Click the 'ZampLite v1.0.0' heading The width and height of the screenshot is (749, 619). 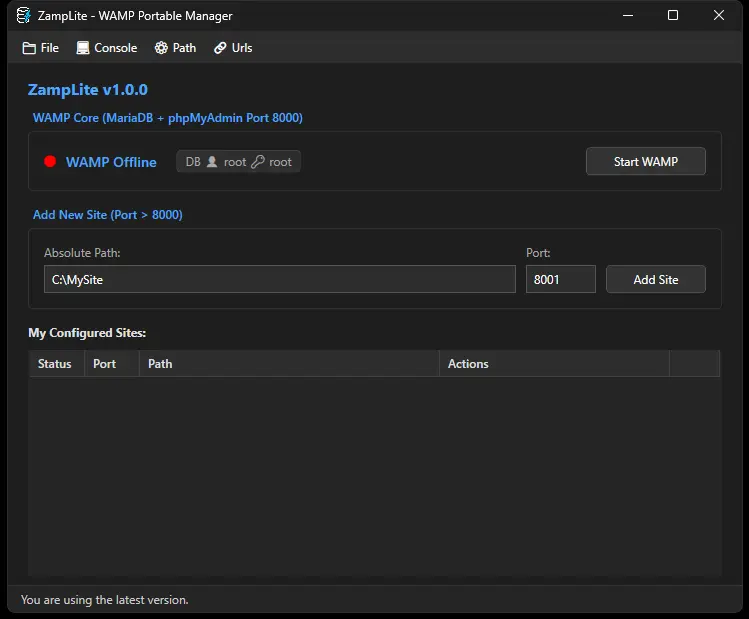pyautogui.click(x=88, y=90)
